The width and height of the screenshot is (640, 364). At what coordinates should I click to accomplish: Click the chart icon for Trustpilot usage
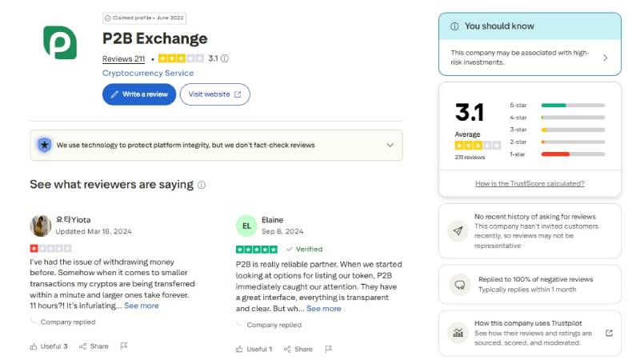(458, 333)
